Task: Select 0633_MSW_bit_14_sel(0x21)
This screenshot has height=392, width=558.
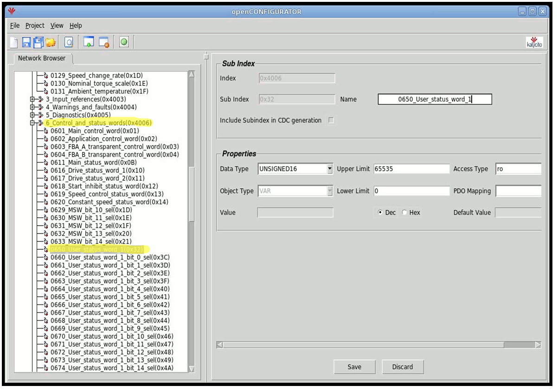Action: pos(91,241)
